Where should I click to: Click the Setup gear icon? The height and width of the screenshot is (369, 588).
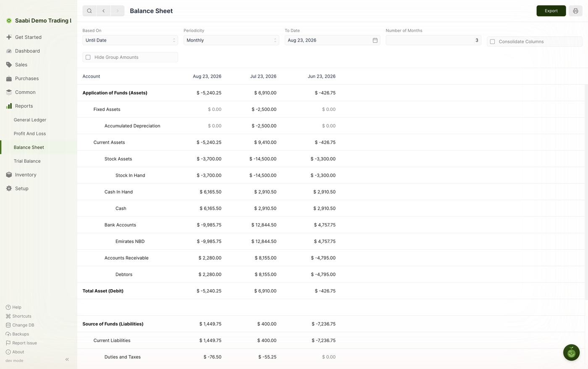pyautogui.click(x=9, y=189)
